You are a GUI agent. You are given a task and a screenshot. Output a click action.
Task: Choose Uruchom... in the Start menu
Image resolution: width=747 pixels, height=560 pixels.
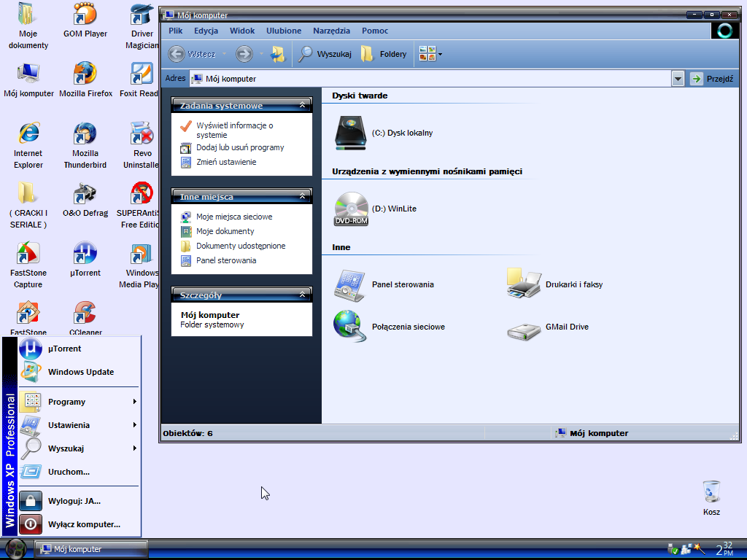coord(79,472)
